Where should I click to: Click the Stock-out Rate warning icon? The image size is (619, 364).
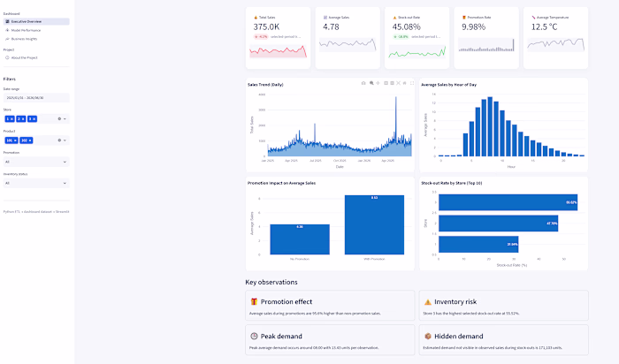coord(394,18)
